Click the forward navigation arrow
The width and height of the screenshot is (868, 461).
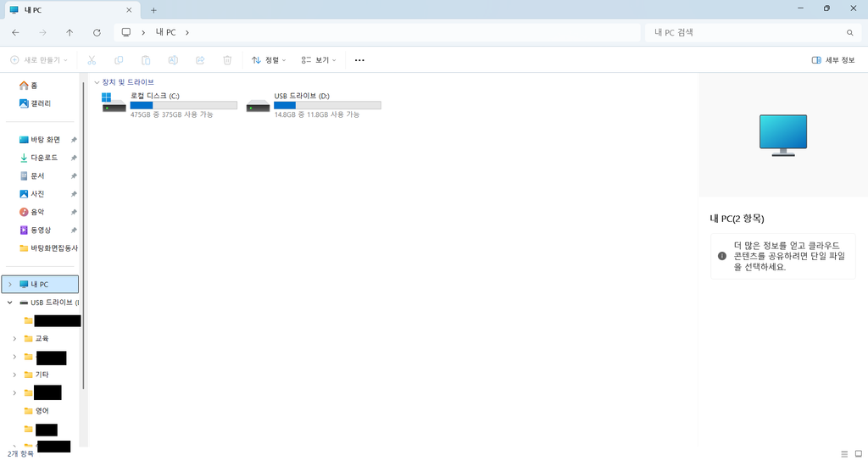coord(42,33)
